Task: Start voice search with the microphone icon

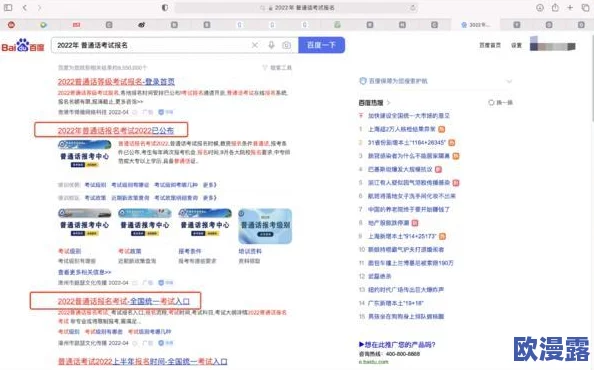Action: (271, 45)
